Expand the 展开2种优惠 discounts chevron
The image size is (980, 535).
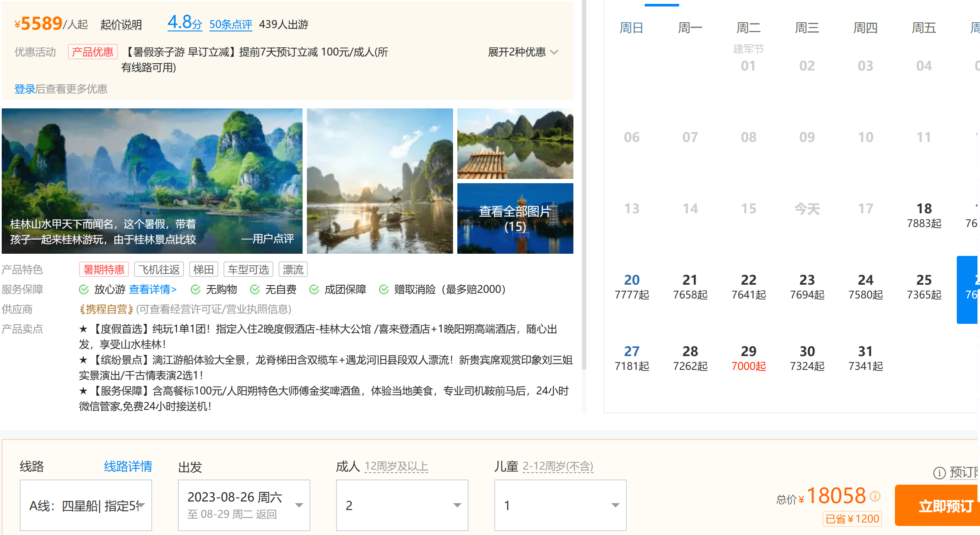tap(554, 52)
